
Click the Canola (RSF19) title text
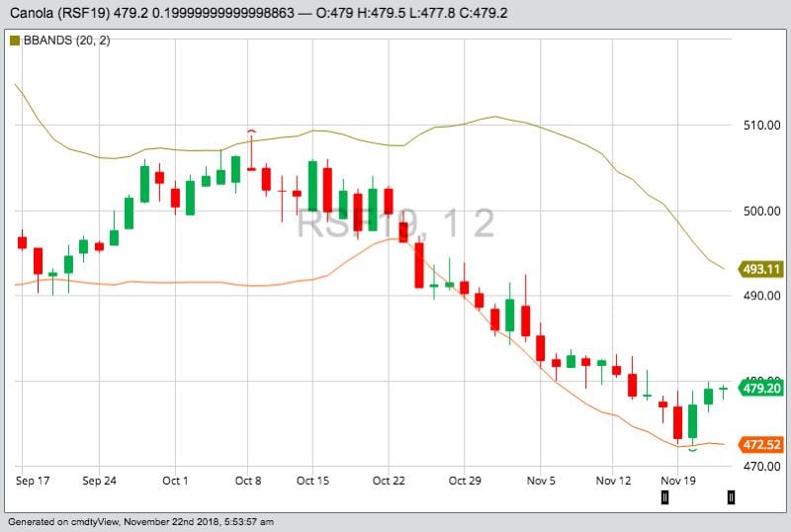pyautogui.click(x=59, y=13)
